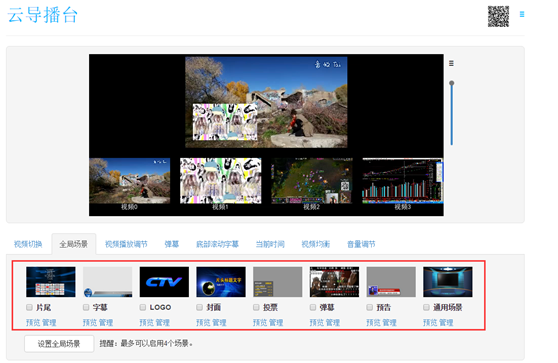Open the 底部滚动字幕 tab
This screenshot has height=363, width=558.
coord(217,244)
